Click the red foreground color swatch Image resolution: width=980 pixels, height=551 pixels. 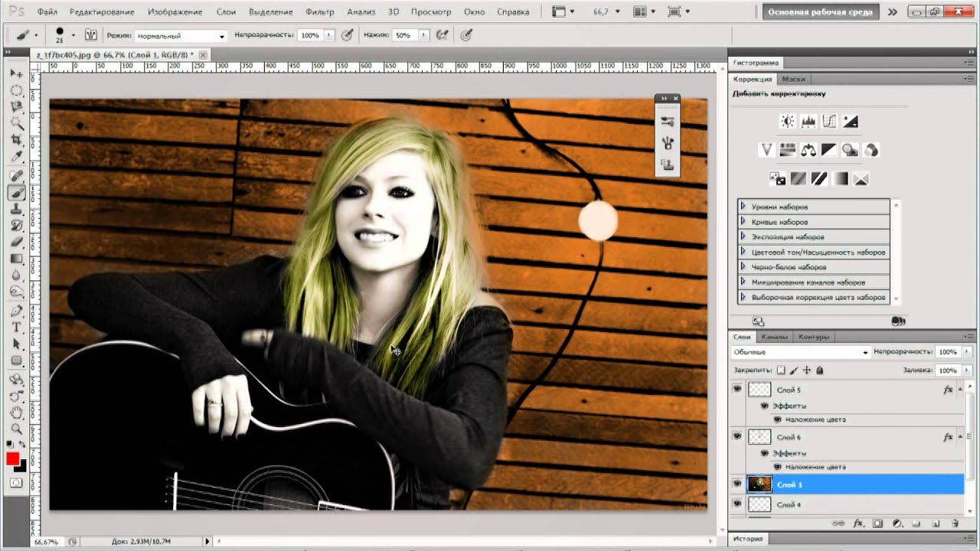click(12, 458)
